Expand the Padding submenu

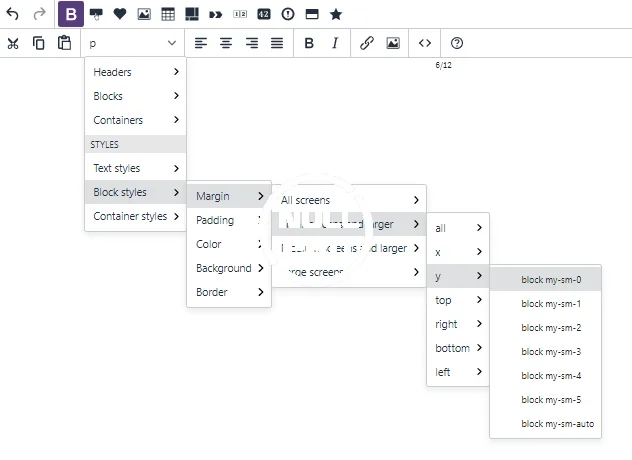(228, 220)
